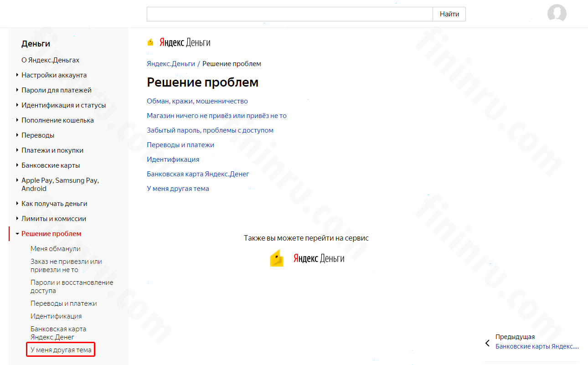Image resolution: width=588 pixels, height=365 pixels.
Task: Open Переводы in the sidebar
Action: (38, 135)
